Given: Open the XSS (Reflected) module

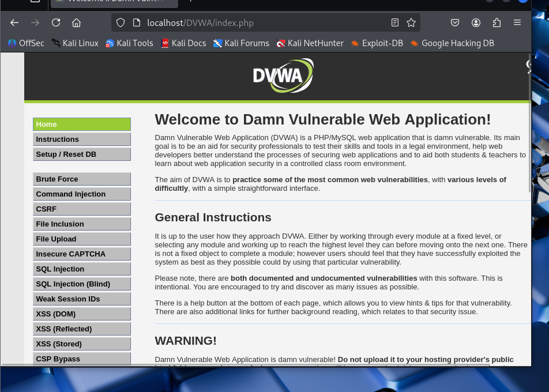Looking at the screenshot, I should [82, 329].
